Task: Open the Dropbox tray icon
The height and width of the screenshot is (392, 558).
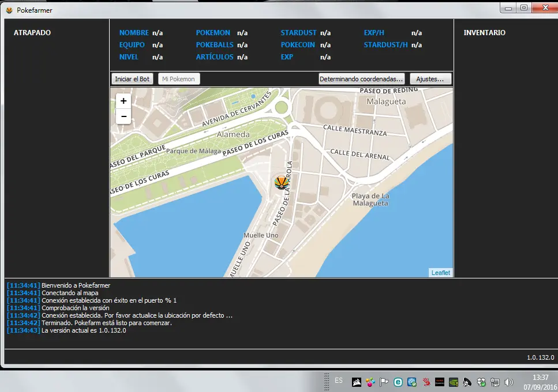Action: (481, 382)
